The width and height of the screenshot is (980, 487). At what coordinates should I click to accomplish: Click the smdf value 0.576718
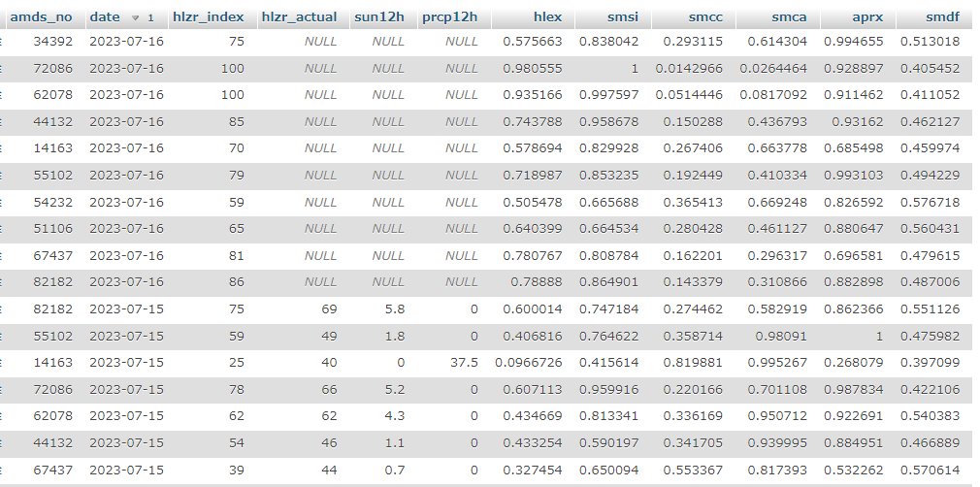(930, 202)
